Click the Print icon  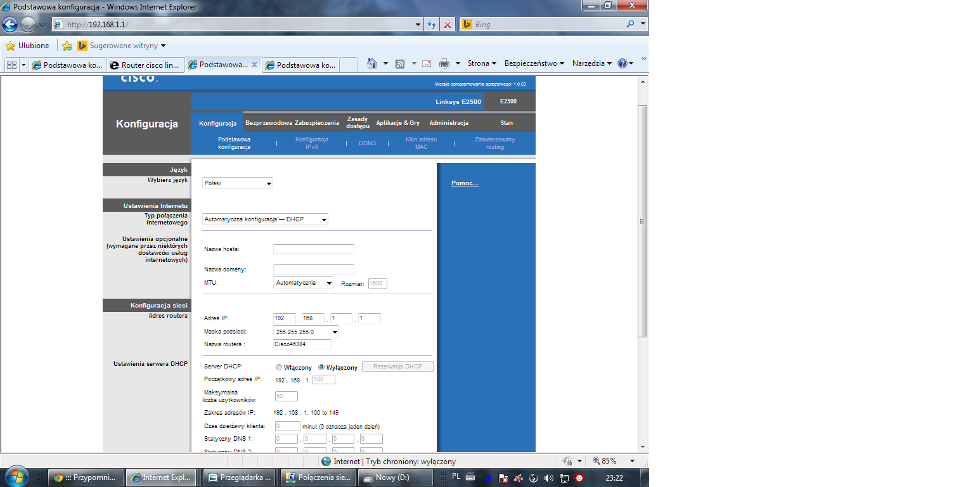(444, 63)
